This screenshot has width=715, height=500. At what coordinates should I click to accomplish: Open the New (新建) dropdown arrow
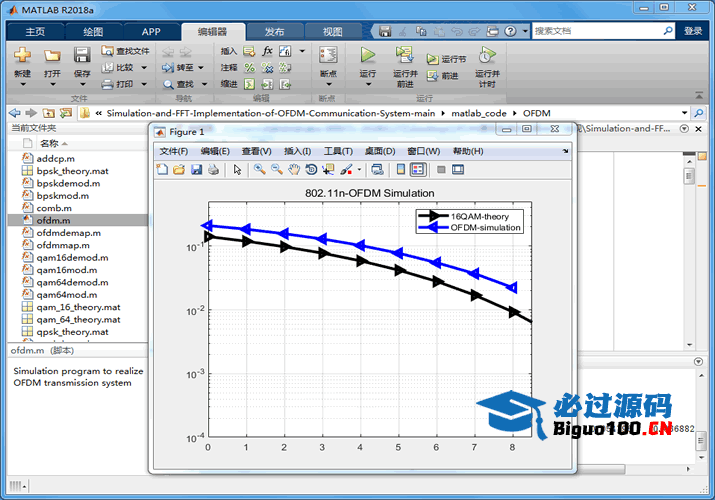click(x=22, y=84)
